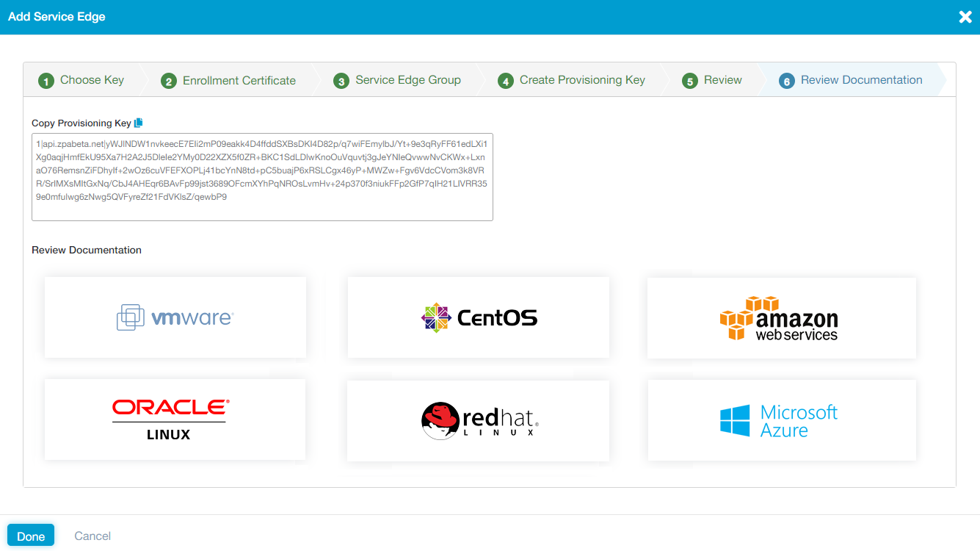980x551 pixels.
Task: Click the Cancel link
Action: pyautogui.click(x=92, y=536)
